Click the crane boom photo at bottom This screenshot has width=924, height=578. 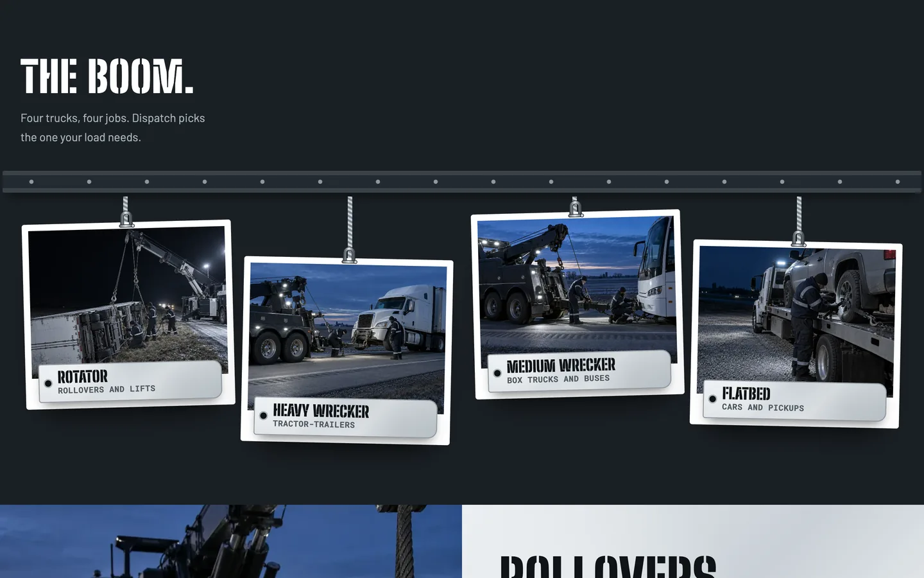point(231,541)
